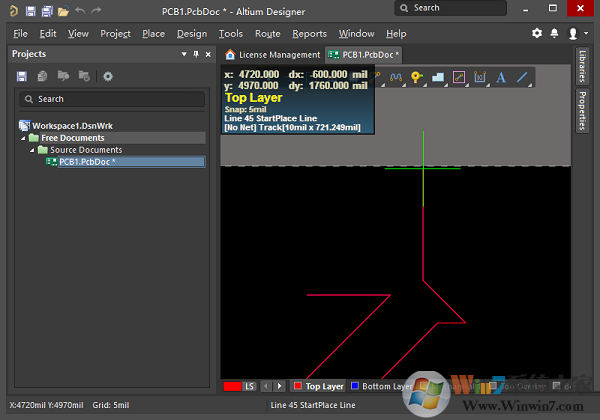Screen dimensions: 600x420
Task: Collapse the Free Documents tree node
Action: click(23, 138)
